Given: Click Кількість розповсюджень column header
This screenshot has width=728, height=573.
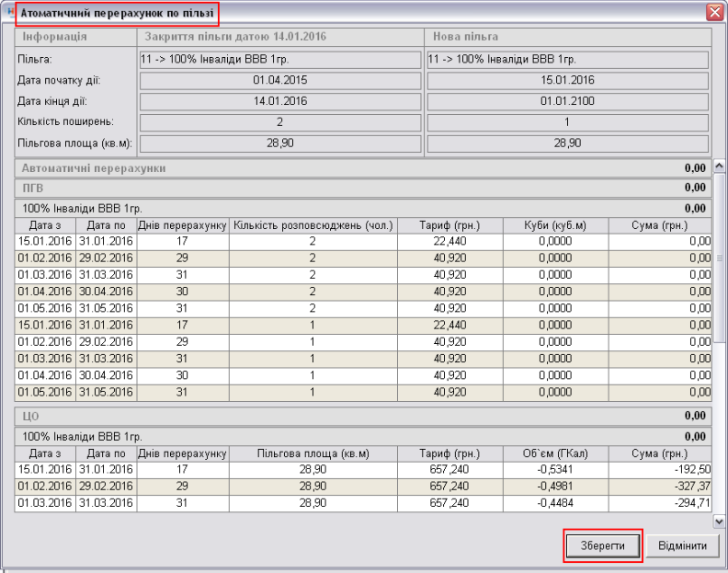Looking at the screenshot, I should tap(313, 225).
